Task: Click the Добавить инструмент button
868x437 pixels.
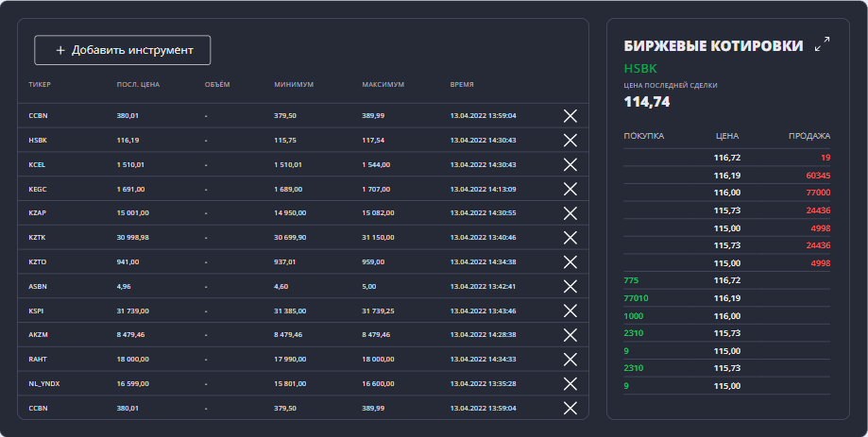Action: click(x=123, y=50)
